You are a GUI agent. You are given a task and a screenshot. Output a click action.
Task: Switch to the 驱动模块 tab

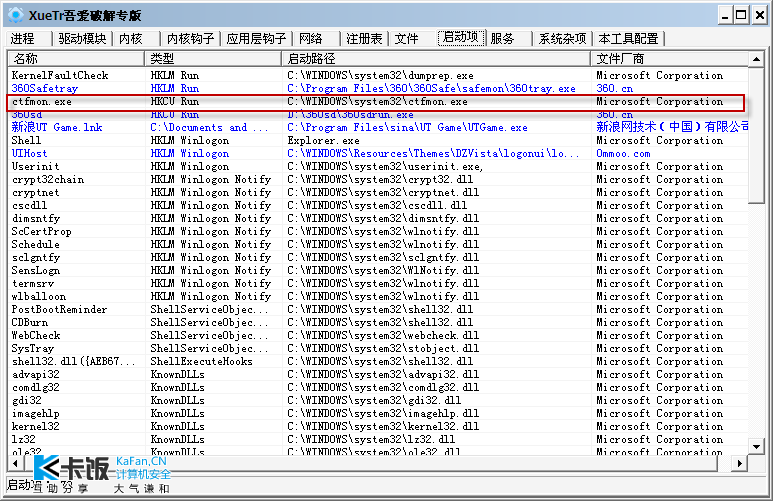tap(82, 38)
